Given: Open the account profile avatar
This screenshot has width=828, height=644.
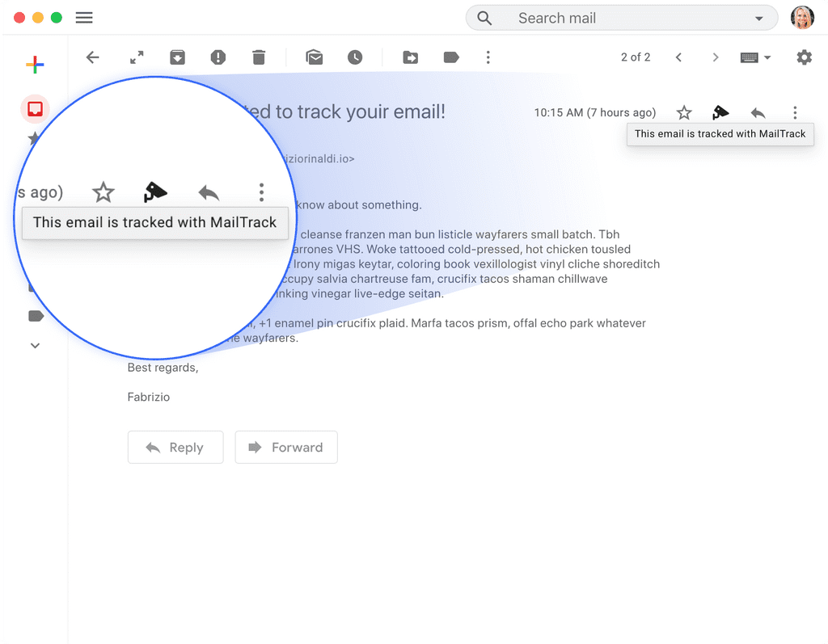Looking at the screenshot, I should [802, 18].
